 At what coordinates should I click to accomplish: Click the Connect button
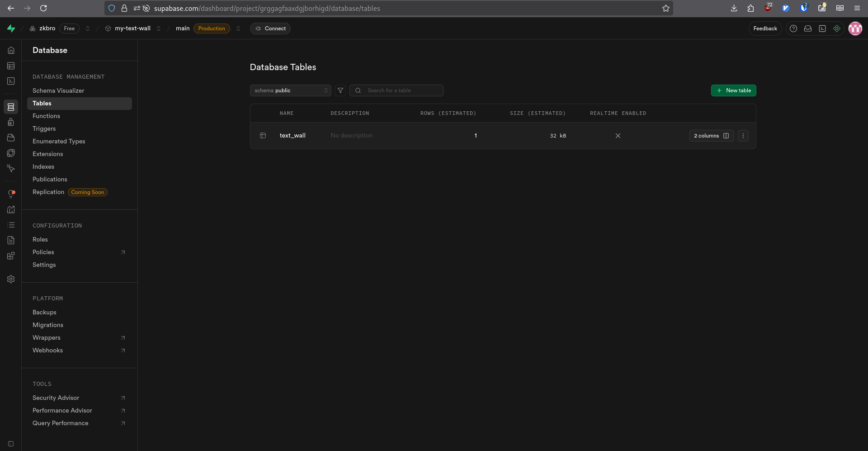pyautogui.click(x=270, y=28)
